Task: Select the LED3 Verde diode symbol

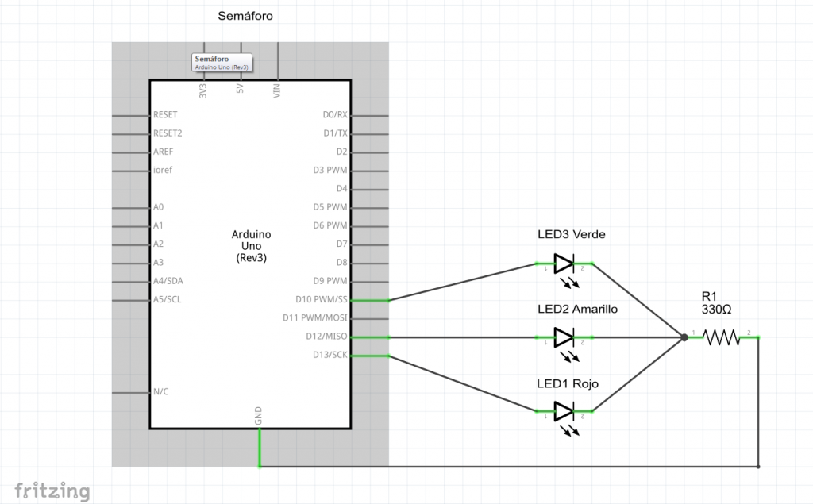Action: 564,264
